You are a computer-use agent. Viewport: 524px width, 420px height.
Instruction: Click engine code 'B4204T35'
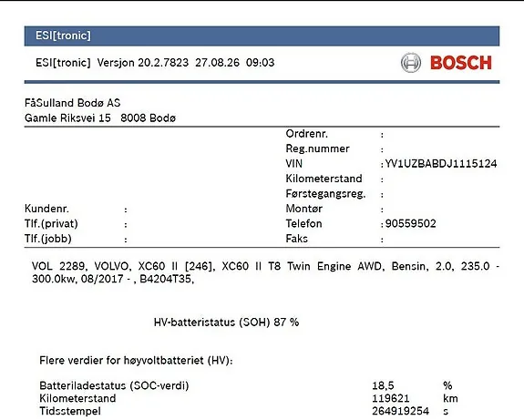(167, 279)
